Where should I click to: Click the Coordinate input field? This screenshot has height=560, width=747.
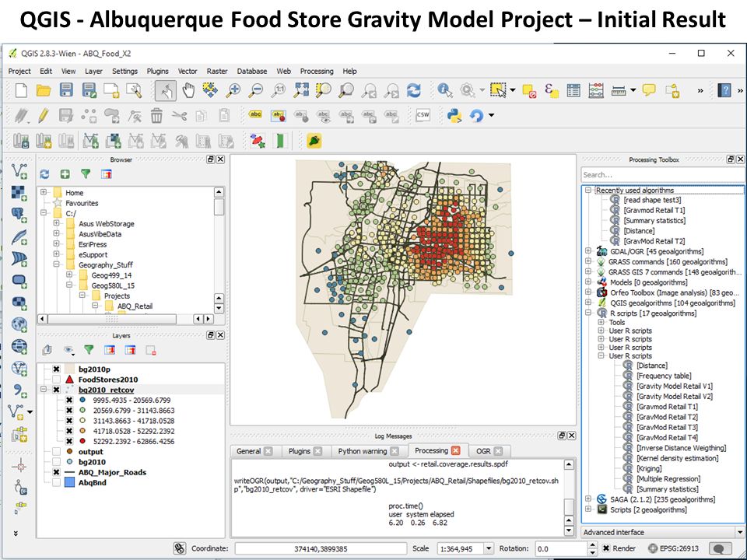321,548
